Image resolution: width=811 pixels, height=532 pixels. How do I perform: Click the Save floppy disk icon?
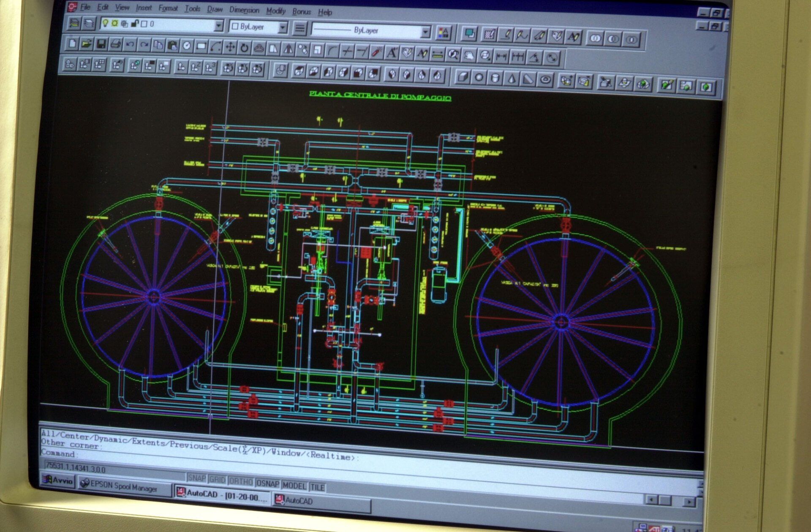[101, 44]
